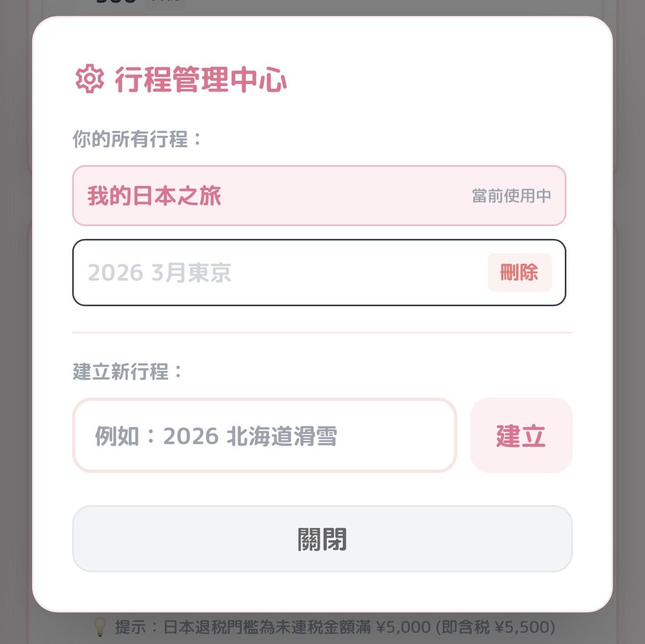Click the trip name 我的日本之旅
Viewport: 645px width, 644px height.
(155, 196)
